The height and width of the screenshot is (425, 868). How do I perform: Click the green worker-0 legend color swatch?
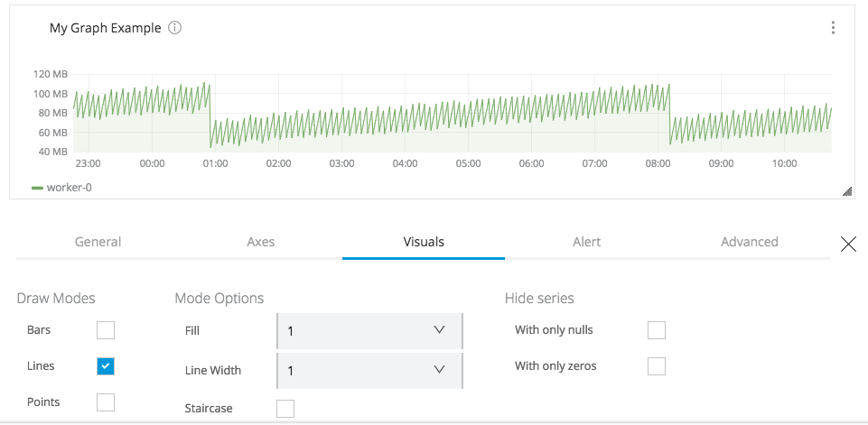pos(37,188)
